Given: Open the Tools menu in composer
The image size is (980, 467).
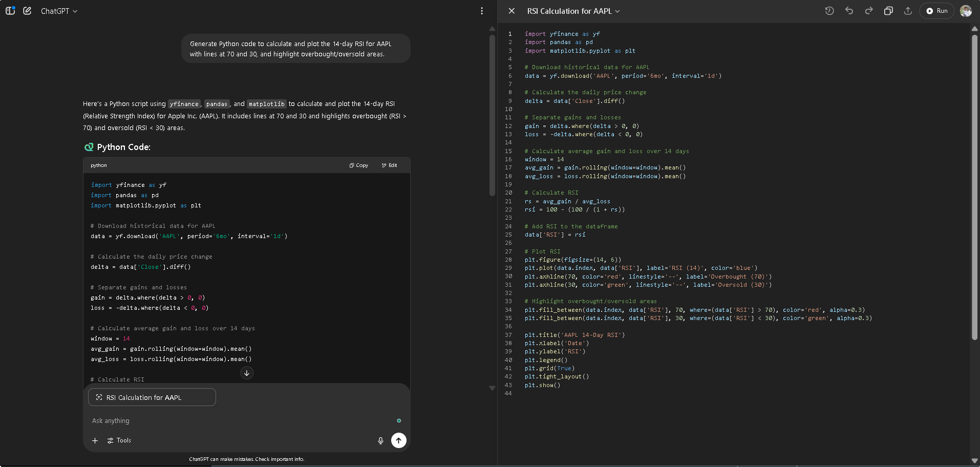Looking at the screenshot, I should click(x=119, y=440).
